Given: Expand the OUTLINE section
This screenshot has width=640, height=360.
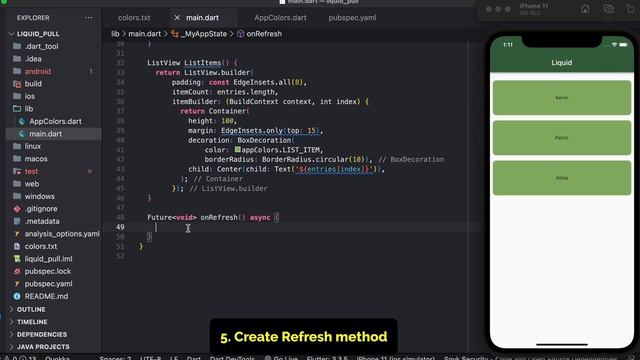Looking at the screenshot, I should 31,309.
